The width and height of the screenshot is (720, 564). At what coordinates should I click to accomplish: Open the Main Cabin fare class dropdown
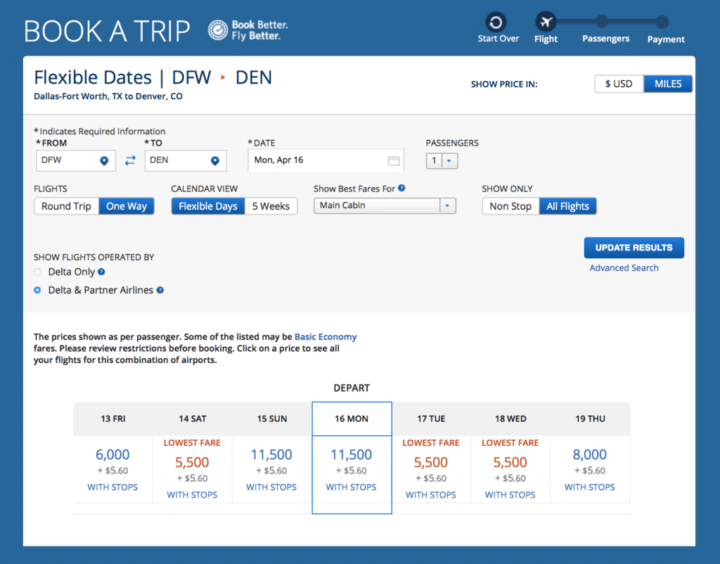point(385,206)
